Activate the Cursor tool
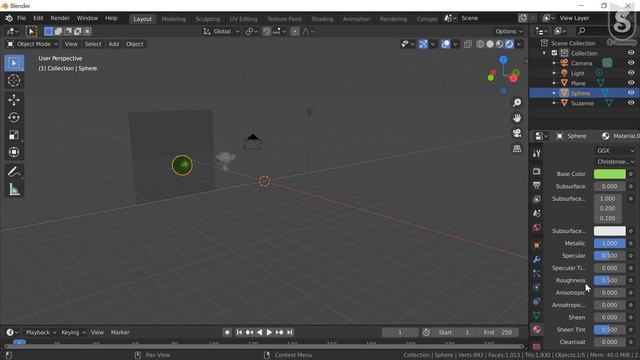Image resolution: width=640 pixels, height=360 pixels. coord(14,80)
